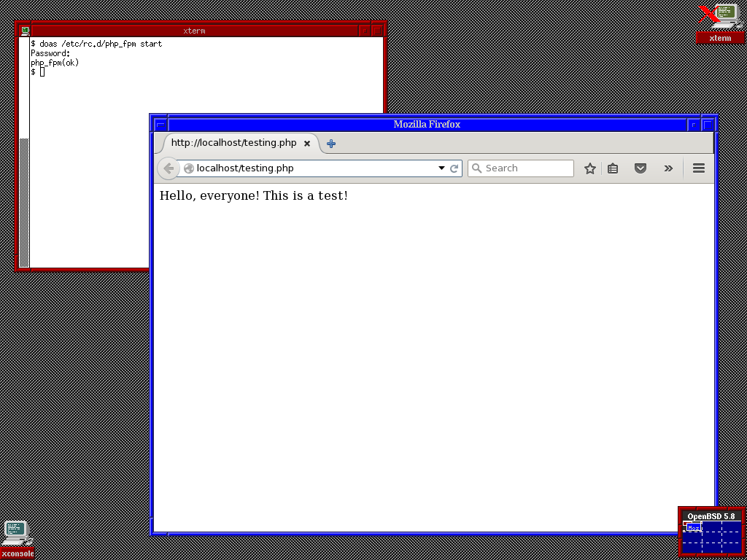This screenshot has width=747, height=560.
Task: Maximize the xterm window
Action: (x=377, y=31)
